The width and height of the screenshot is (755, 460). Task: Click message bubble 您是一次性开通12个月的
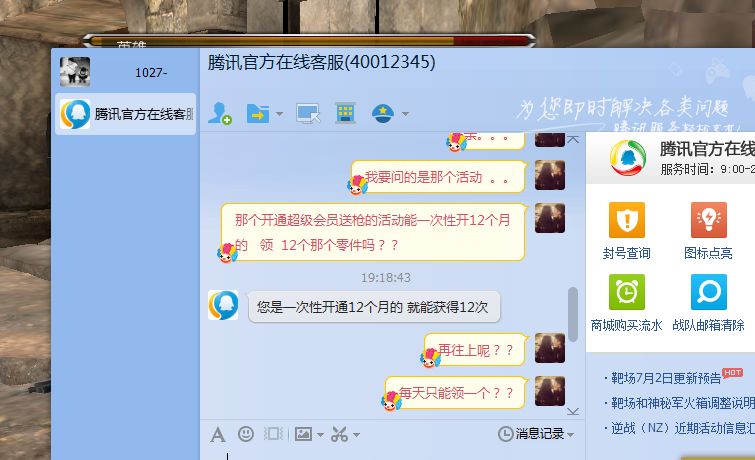coord(374,307)
